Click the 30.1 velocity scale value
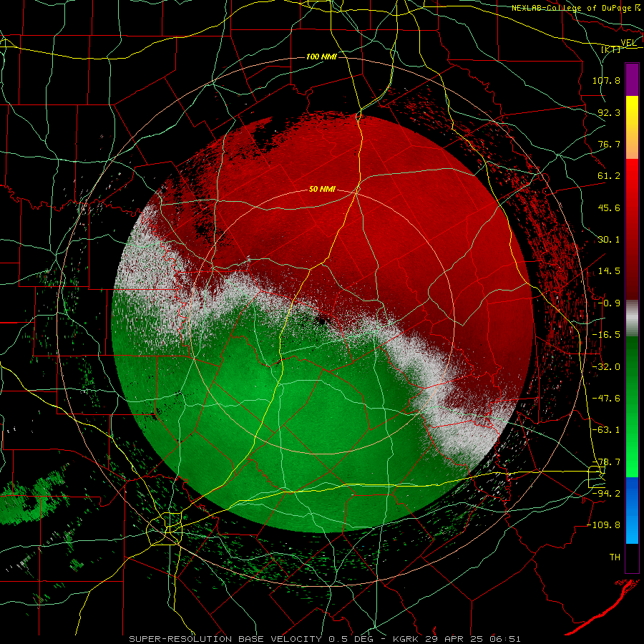 (x=609, y=240)
